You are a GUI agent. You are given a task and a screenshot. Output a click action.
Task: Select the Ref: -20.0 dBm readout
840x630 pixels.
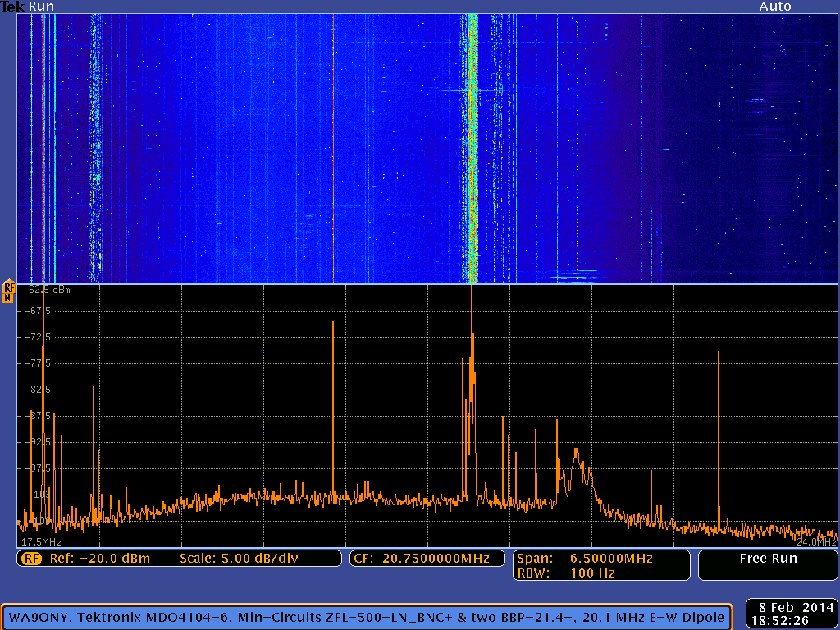tap(100, 558)
